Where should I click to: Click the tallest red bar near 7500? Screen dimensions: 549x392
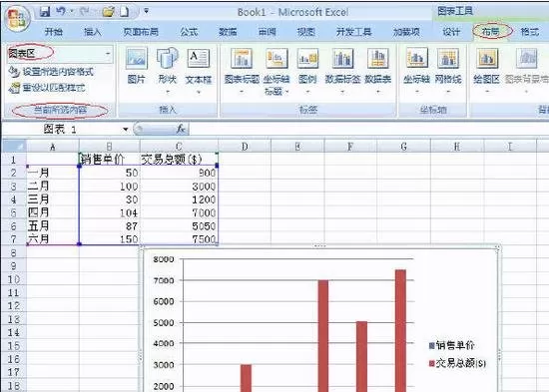click(x=400, y=330)
